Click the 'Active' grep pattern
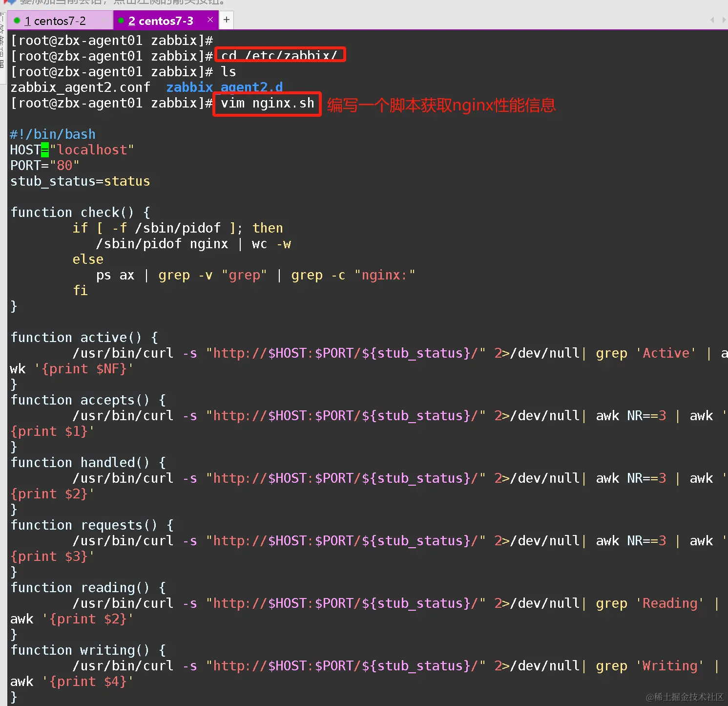Viewport: 728px width, 706px height. coord(666,353)
